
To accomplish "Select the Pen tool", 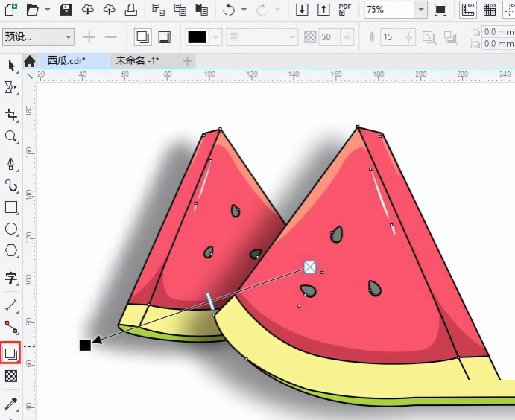I will pyautogui.click(x=11, y=164).
